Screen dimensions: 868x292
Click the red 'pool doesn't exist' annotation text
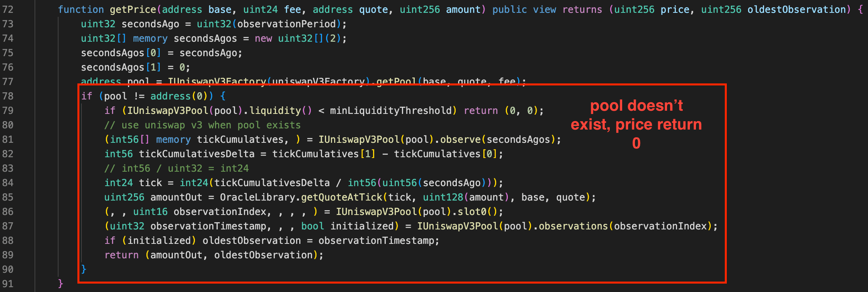point(636,124)
